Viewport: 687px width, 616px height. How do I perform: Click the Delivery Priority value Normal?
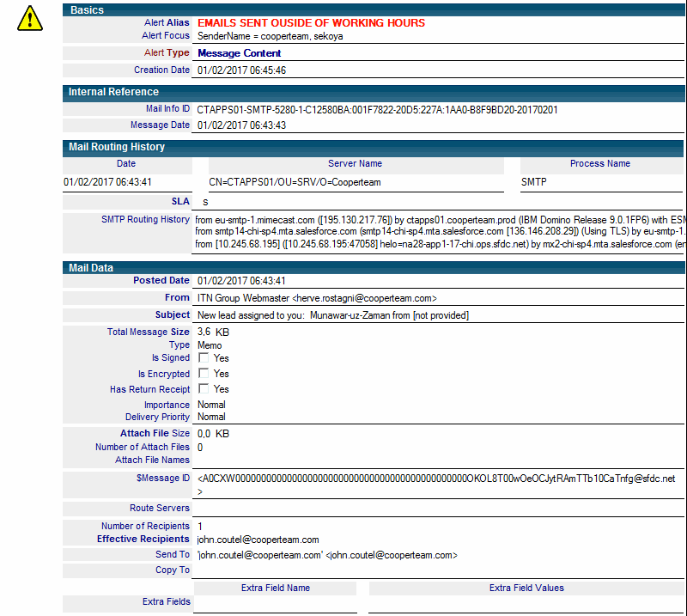tap(211, 417)
